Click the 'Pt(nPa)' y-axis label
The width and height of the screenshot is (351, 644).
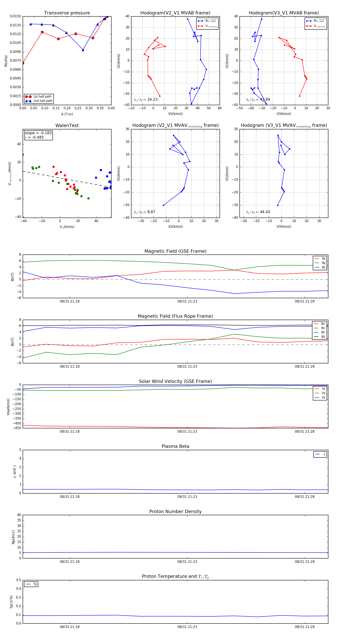(6, 61)
